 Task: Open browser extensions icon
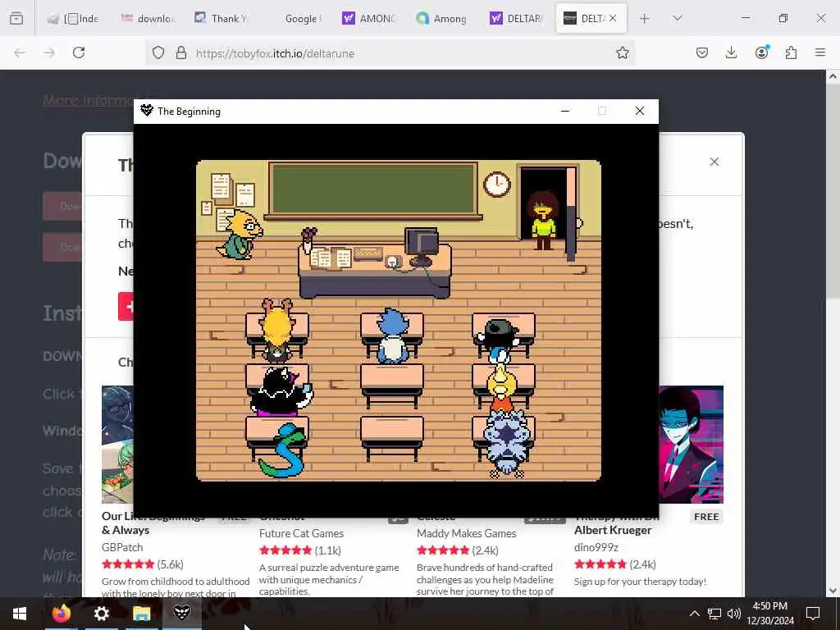point(791,52)
